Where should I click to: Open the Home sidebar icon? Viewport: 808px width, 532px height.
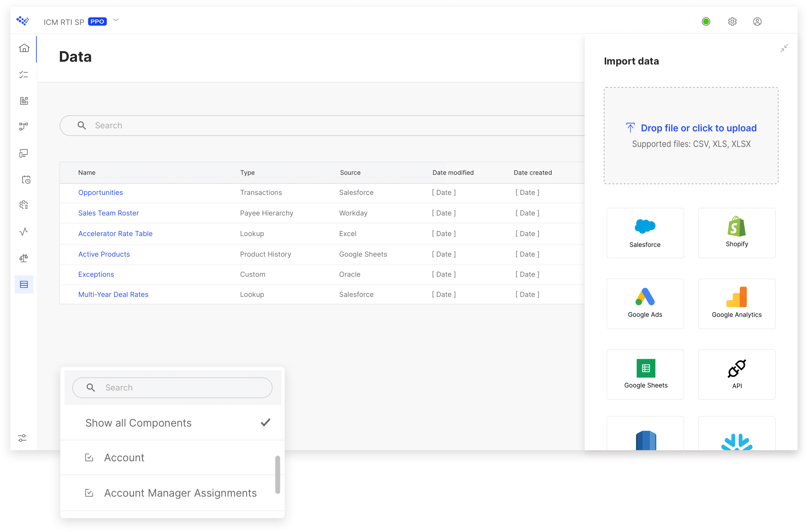24,48
